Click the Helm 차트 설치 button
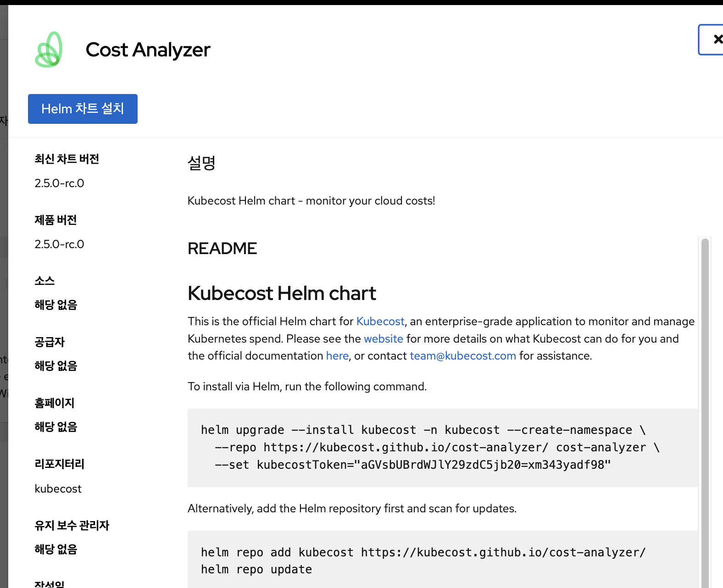Image resolution: width=723 pixels, height=588 pixels. point(83,109)
